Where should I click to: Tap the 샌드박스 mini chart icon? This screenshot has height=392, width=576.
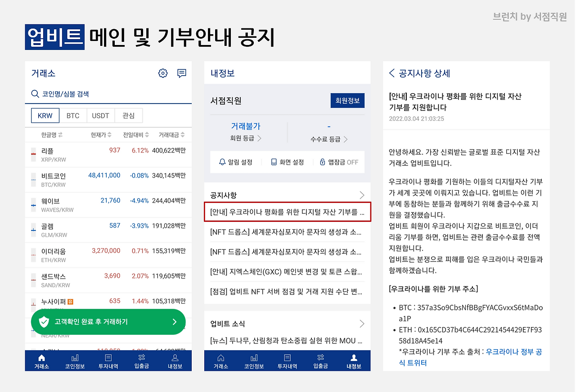coord(33,280)
